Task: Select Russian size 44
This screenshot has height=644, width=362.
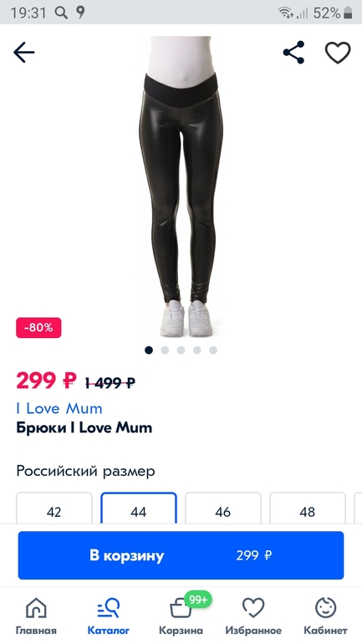Action: tap(139, 509)
